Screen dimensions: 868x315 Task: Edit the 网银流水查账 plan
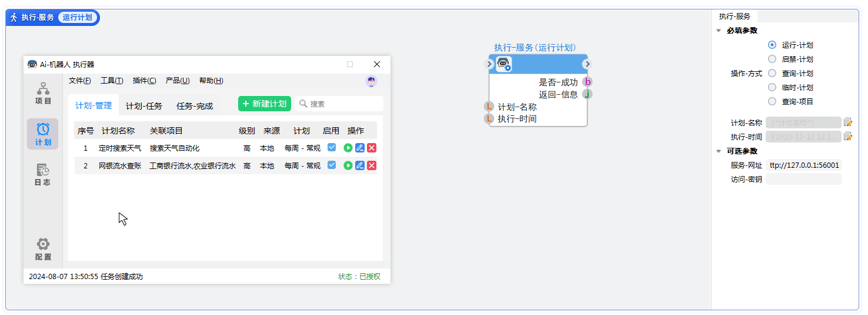(x=360, y=166)
